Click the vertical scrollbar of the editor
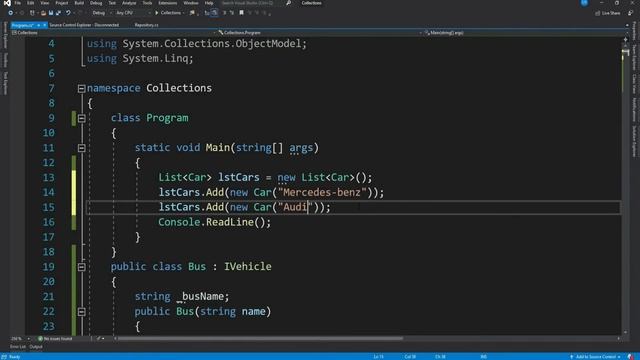640x360 pixels. pyautogui.click(x=625, y=186)
